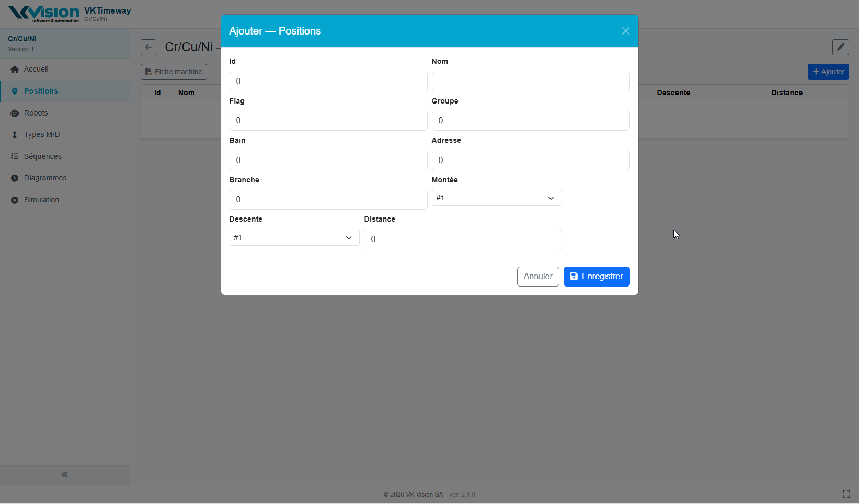Open the Montée dropdown

[496, 198]
